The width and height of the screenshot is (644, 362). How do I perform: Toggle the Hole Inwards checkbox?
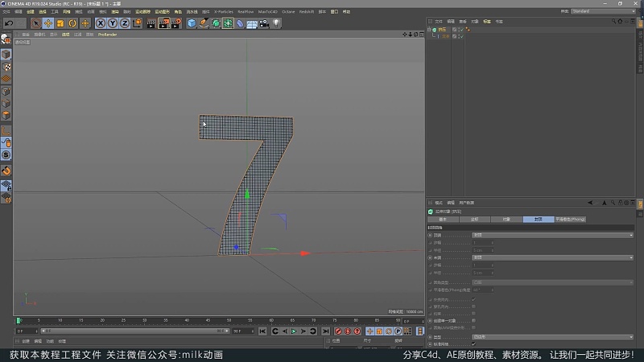click(x=473, y=306)
